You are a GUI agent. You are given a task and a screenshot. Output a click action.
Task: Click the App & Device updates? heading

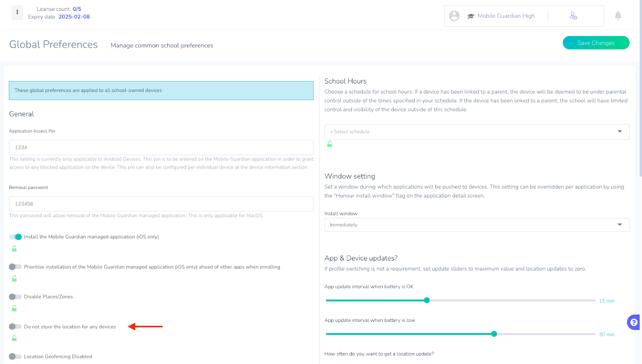[361, 258]
